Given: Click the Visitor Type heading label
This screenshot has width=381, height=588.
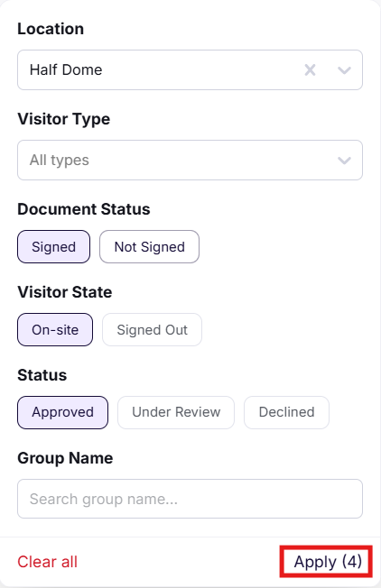Looking at the screenshot, I should pos(64,119).
